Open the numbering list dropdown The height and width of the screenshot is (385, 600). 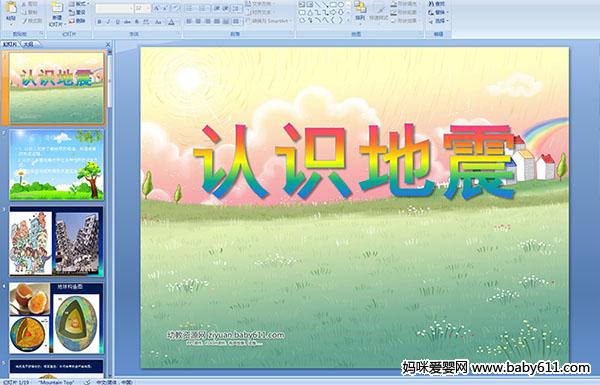point(204,8)
